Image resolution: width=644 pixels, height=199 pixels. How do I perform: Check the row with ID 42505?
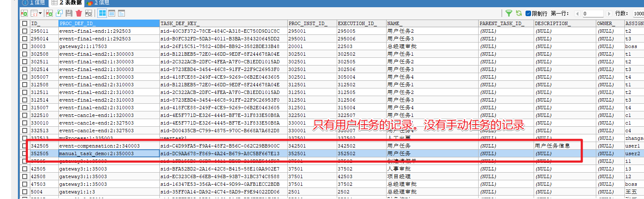pos(25,169)
